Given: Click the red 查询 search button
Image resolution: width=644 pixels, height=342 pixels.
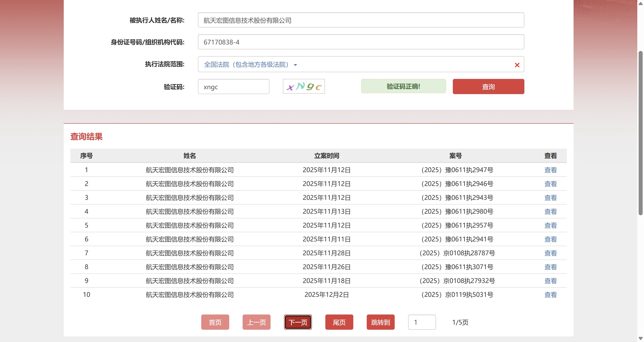Looking at the screenshot, I should pyautogui.click(x=488, y=87).
